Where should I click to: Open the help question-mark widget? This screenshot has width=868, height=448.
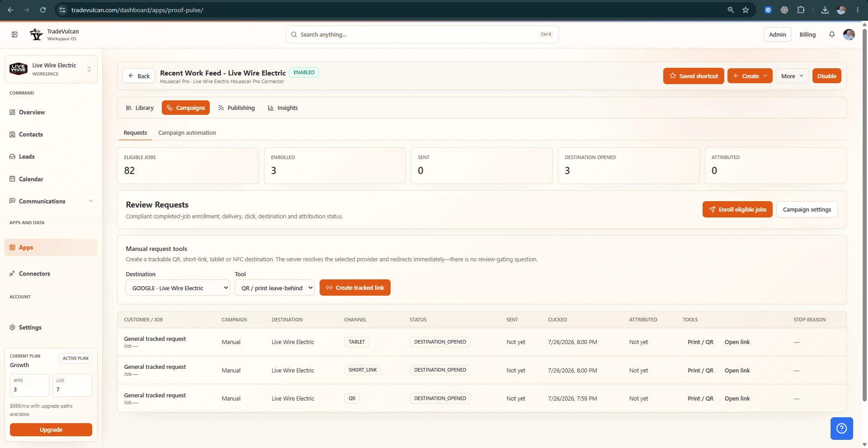point(841,428)
